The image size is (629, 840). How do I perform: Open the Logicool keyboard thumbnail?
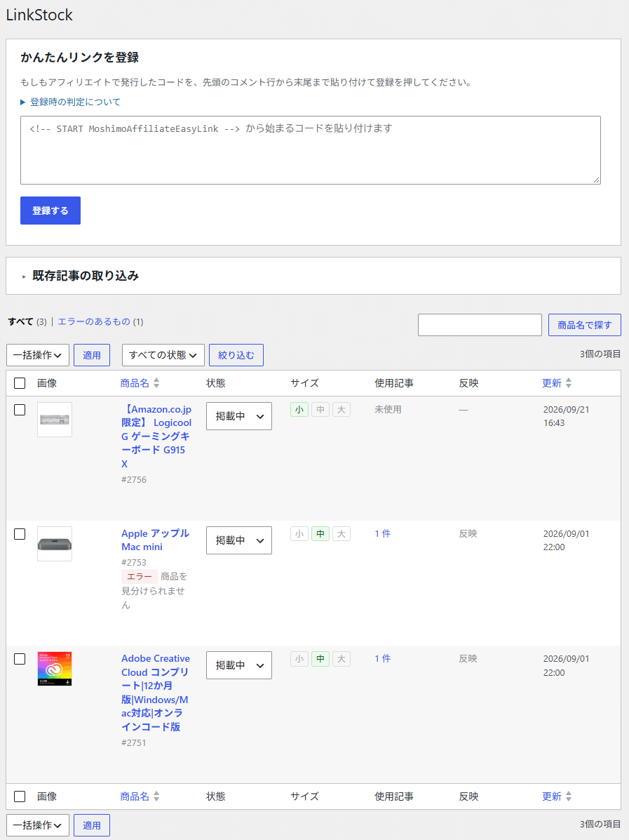[x=55, y=420]
